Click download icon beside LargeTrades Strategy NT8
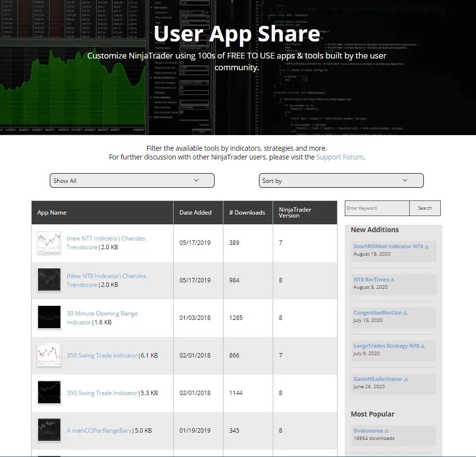The width and height of the screenshot is (476, 457). (423, 346)
